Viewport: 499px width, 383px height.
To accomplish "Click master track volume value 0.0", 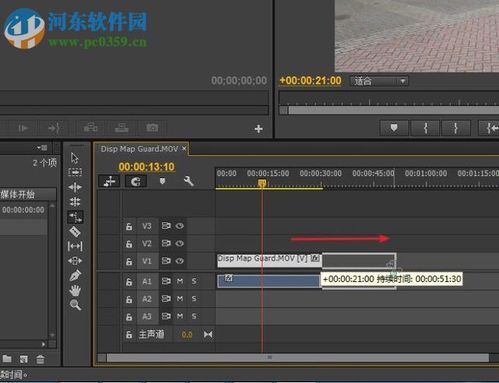I will [187, 335].
